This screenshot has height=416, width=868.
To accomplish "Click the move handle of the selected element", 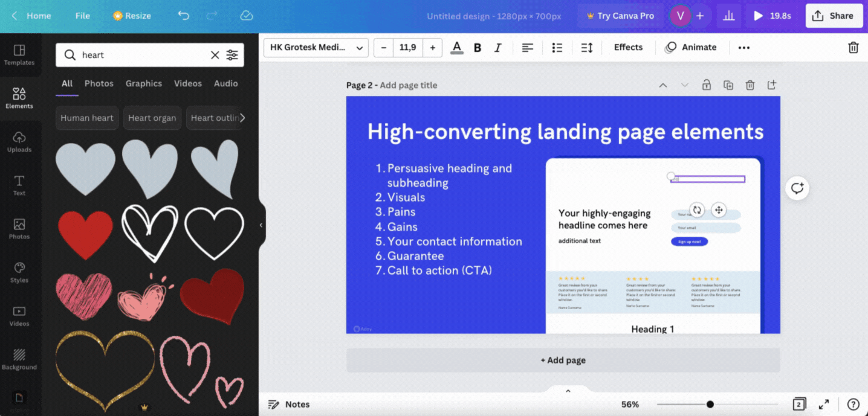I will [x=719, y=210].
